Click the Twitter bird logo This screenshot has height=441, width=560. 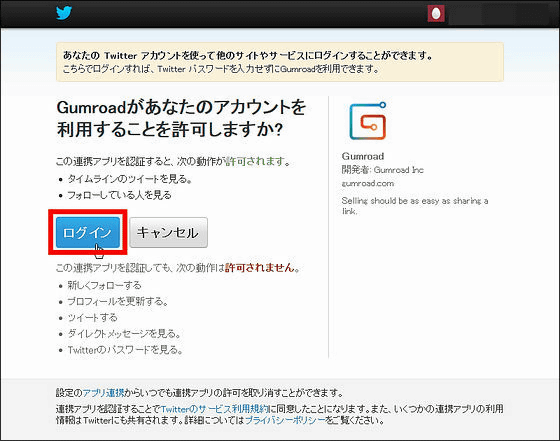coord(64,13)
